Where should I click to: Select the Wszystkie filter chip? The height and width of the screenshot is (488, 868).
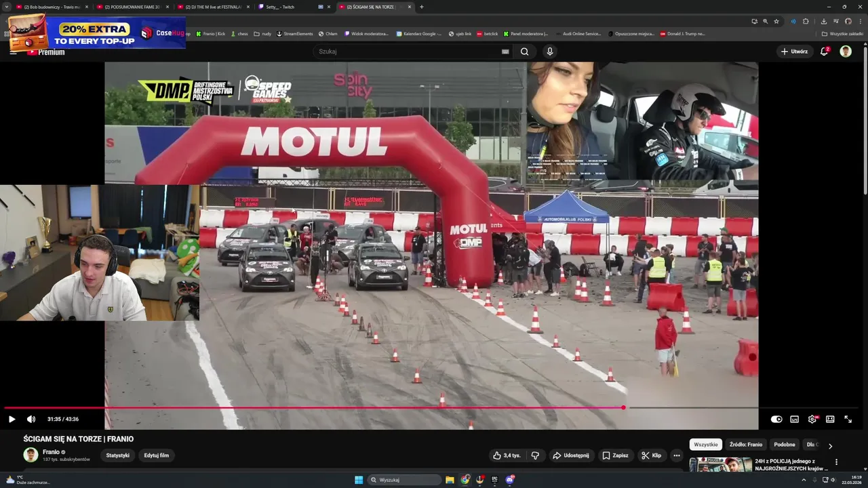point(706,445)
